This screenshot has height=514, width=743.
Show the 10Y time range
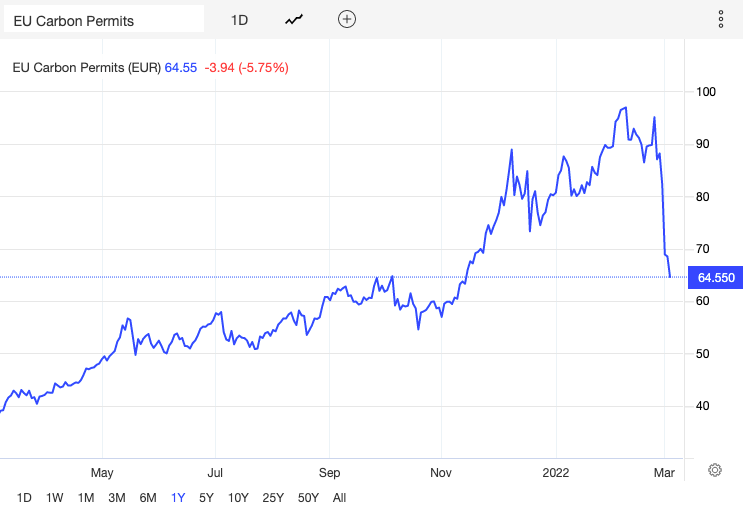[238, 498]
